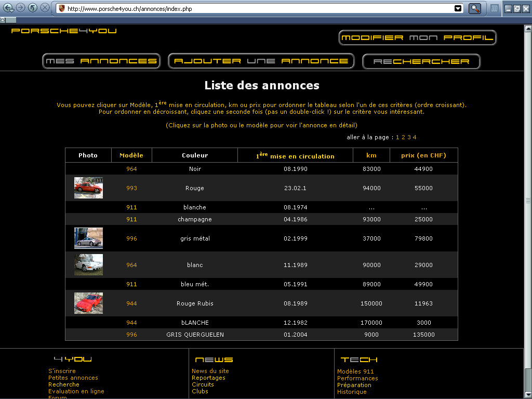The width and height of the screenshot is (532, 399).
Task: Open News du site
Action: [x=210, y=371]
